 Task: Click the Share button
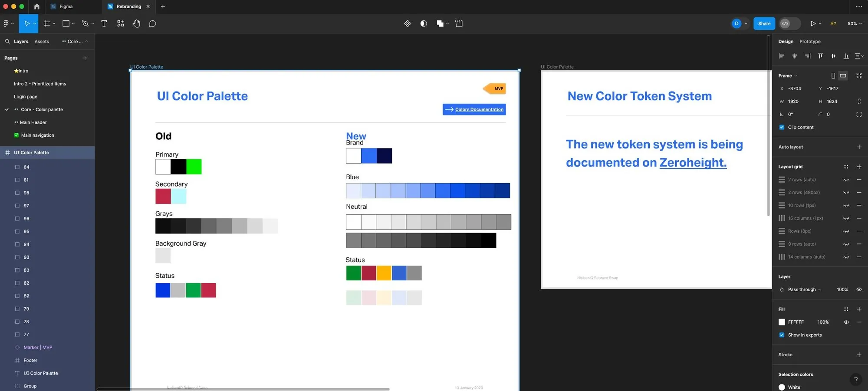tap(764, 23)
